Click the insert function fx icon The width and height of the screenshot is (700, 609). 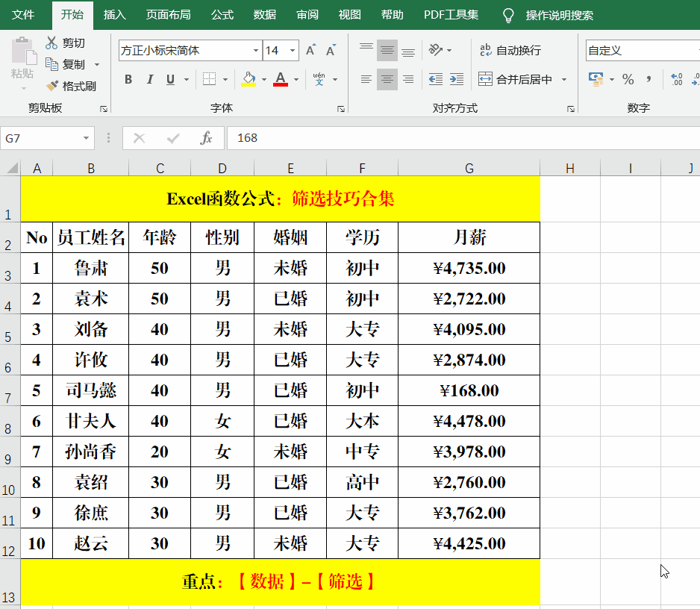[206, 138]
